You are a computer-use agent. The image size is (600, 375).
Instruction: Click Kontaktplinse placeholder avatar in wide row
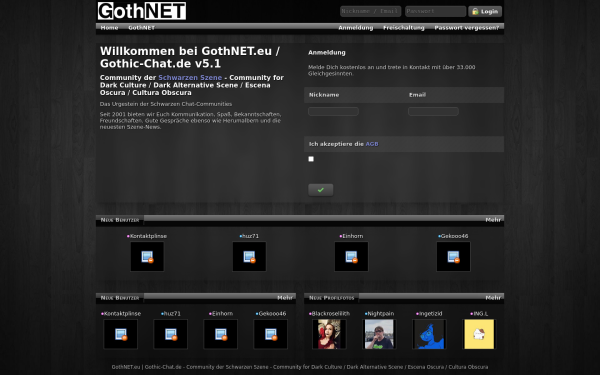[147, 256]
